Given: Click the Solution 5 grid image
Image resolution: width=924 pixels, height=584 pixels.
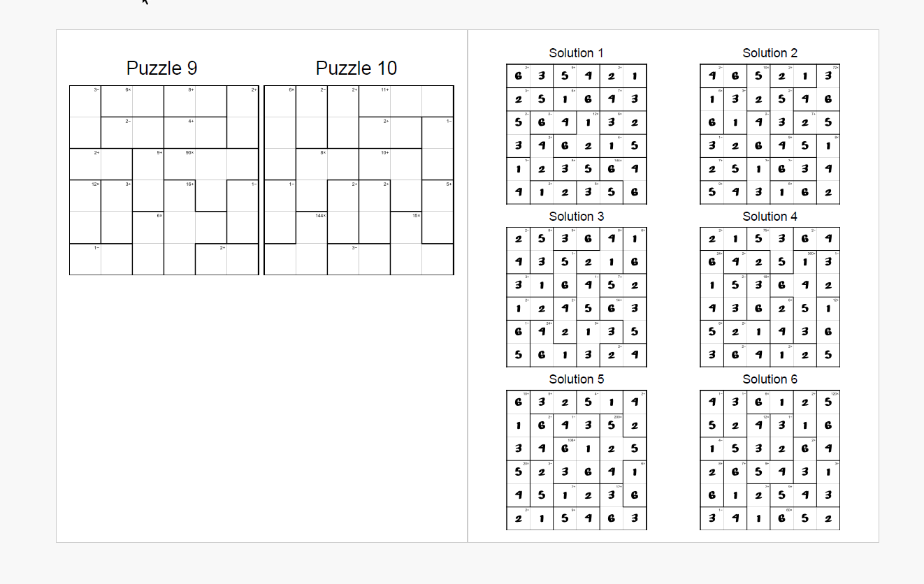Looking at the screenshot, I should [x=577, y=460].
